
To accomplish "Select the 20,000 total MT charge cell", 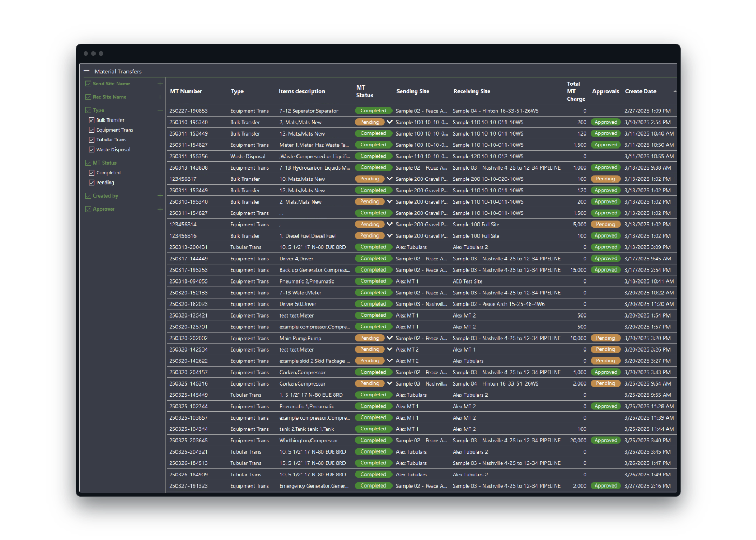I will tap(578, 441).
